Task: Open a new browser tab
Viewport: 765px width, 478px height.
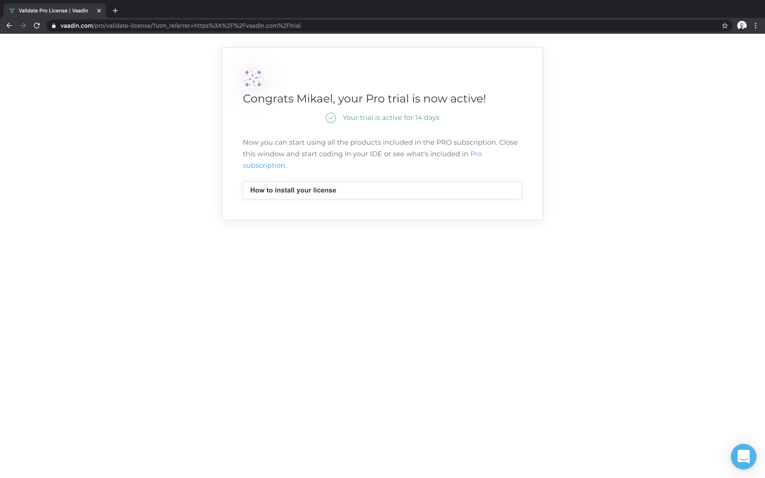Action: pyautogui.click(x=115, y=10)
